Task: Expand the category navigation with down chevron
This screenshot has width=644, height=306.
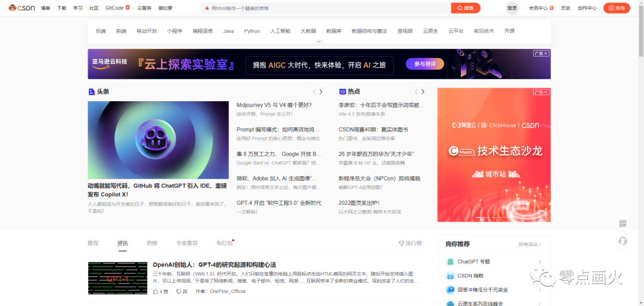Action: click(319, 42)
